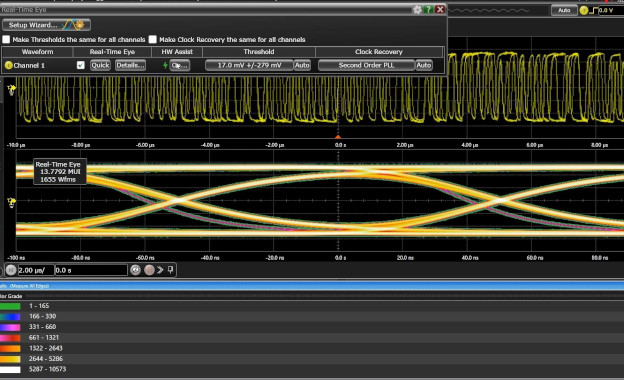Enable Make Clock Recovery same for all channels

pos(153,39)
